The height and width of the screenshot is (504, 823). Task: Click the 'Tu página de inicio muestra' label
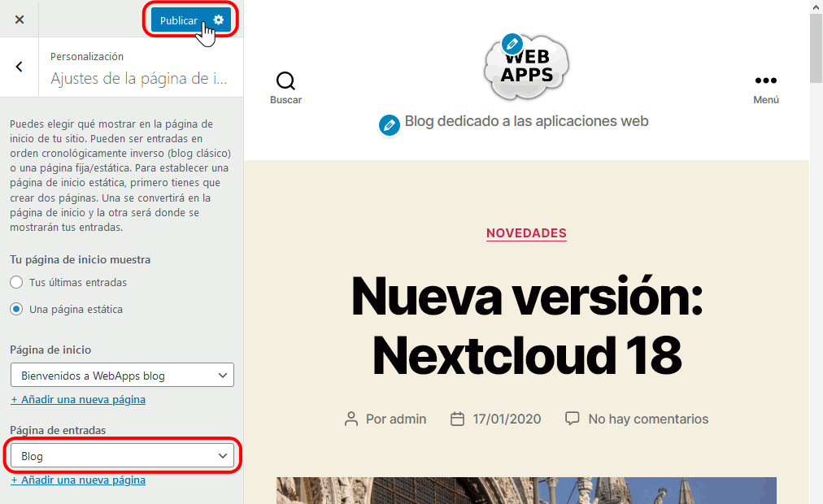coord(81,259)
